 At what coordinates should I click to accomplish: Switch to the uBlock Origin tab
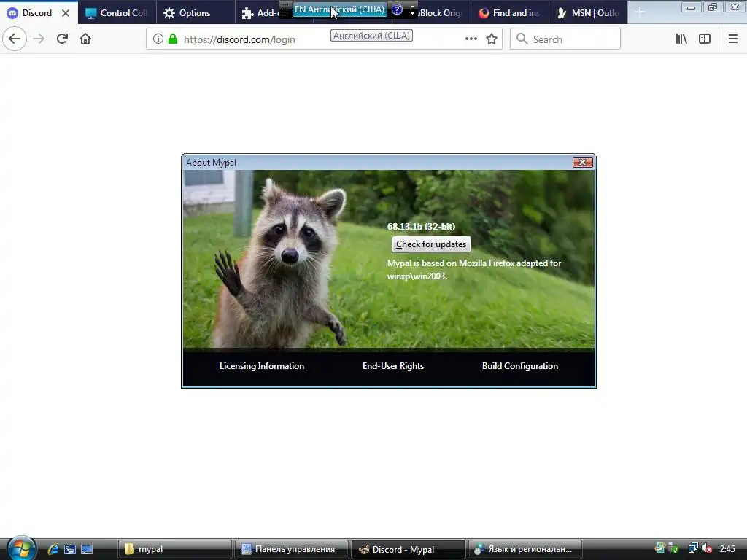click(x=438, y=13)
